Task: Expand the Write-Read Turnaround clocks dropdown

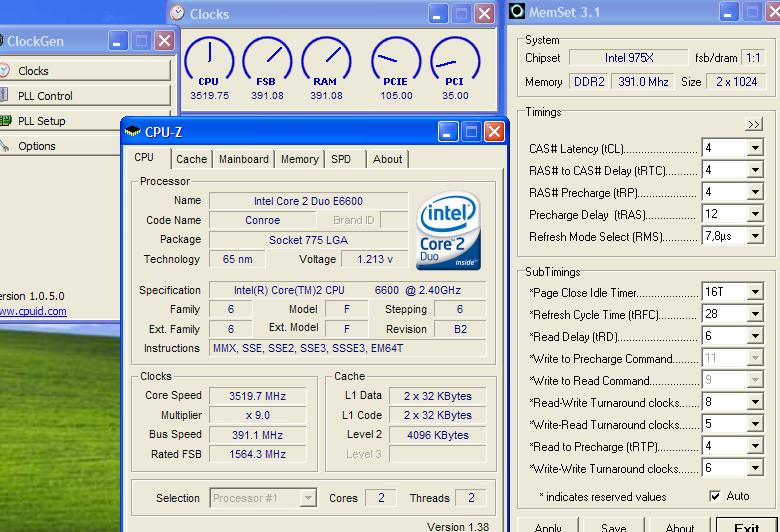Action: coord(755,424)
